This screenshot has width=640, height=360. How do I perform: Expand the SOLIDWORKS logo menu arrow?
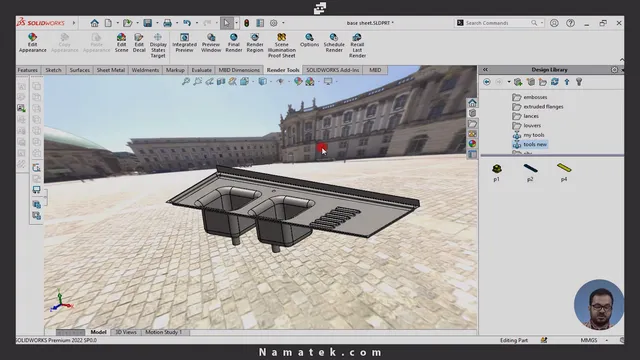pos(74,23)
